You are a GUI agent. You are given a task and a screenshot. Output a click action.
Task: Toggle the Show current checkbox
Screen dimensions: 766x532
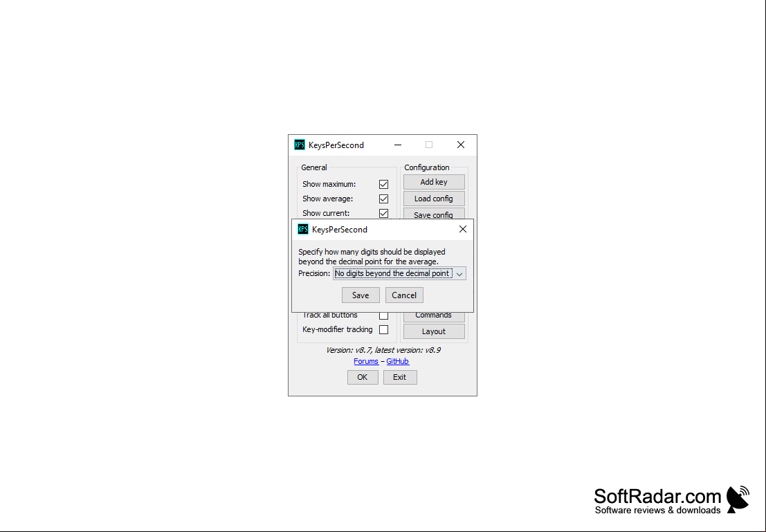point(383,214)
